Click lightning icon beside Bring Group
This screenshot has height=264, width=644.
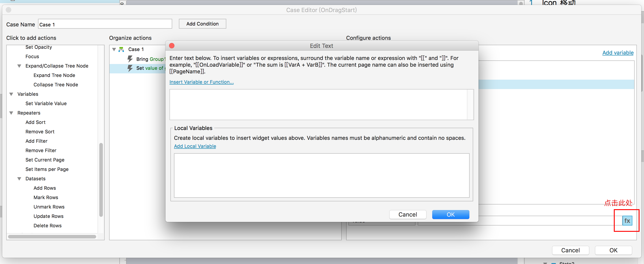coord(130,59)
